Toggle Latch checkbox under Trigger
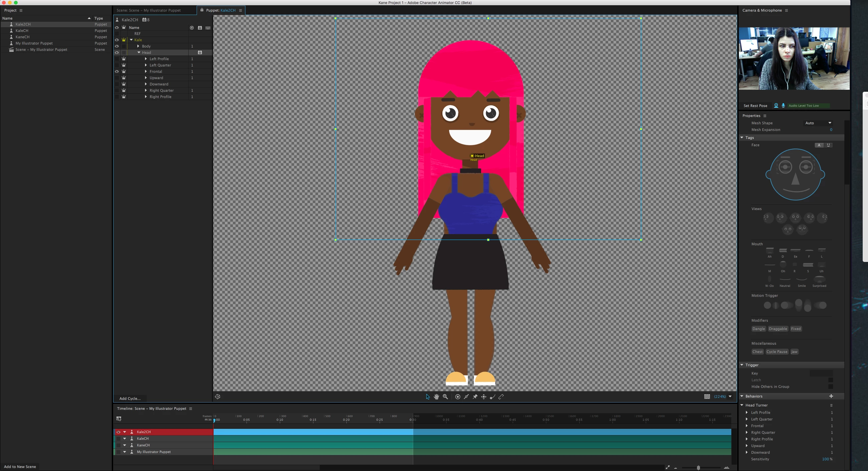The height and width of the screenshot is (471, 868). coord(830,380)
